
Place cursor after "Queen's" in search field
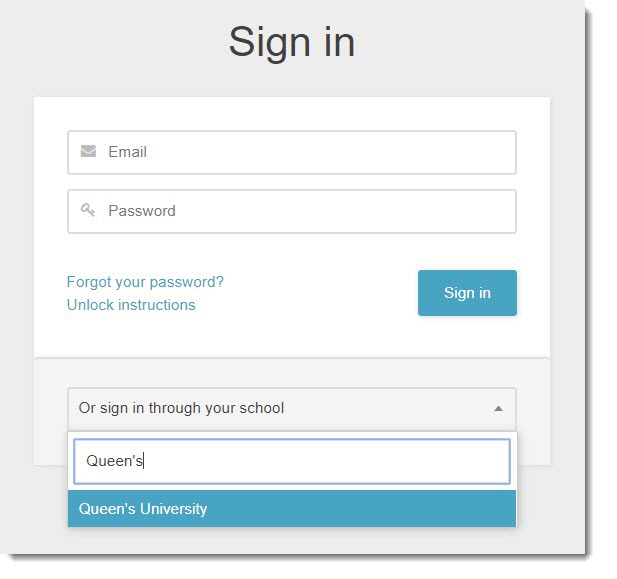point(146,461)
